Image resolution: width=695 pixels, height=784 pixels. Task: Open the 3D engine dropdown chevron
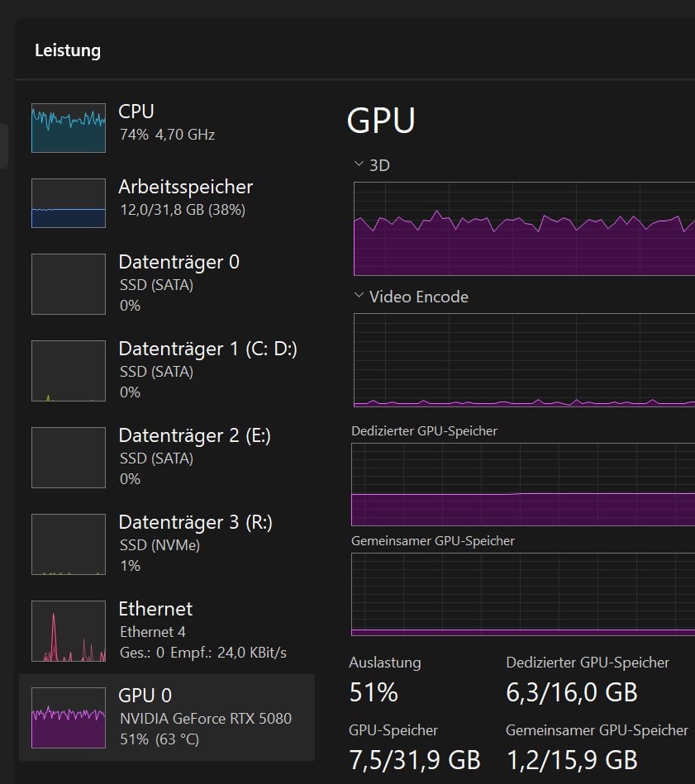pos(359,164)
